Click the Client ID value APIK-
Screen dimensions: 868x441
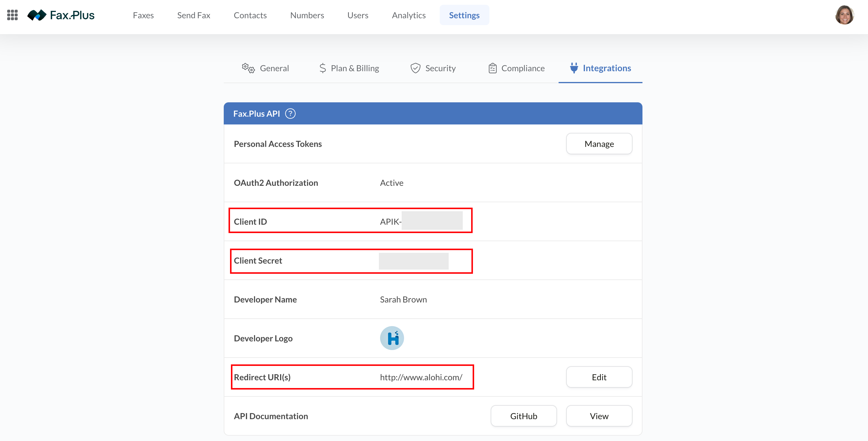tap(390, 221)
